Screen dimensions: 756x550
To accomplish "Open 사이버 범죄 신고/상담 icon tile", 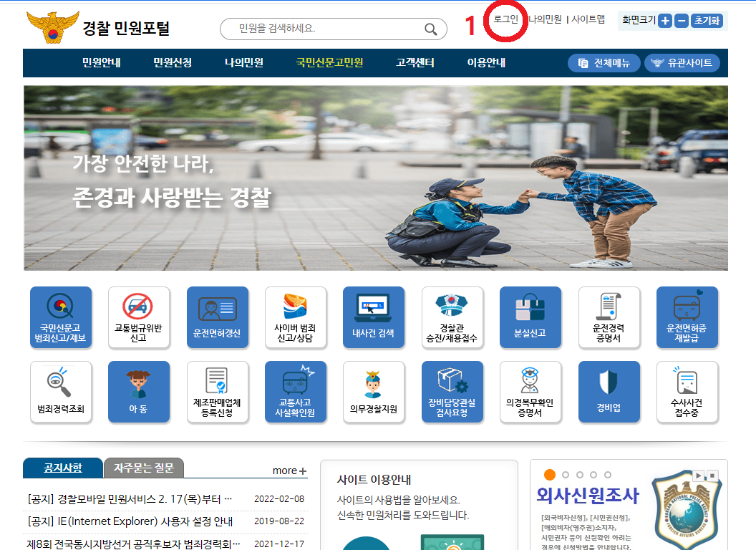I will click(296, 317).
